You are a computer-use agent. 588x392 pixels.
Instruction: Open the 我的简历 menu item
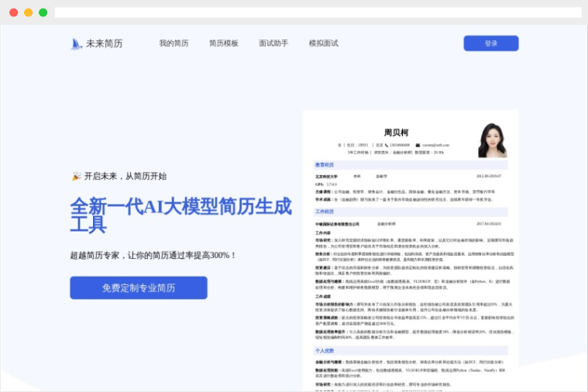point(174,43)
